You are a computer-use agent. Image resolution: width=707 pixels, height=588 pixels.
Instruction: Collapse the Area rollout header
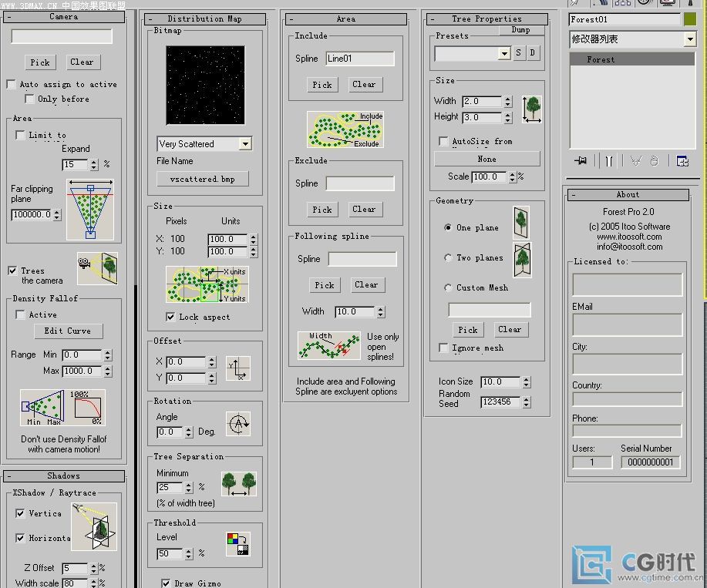coord(346,19)
